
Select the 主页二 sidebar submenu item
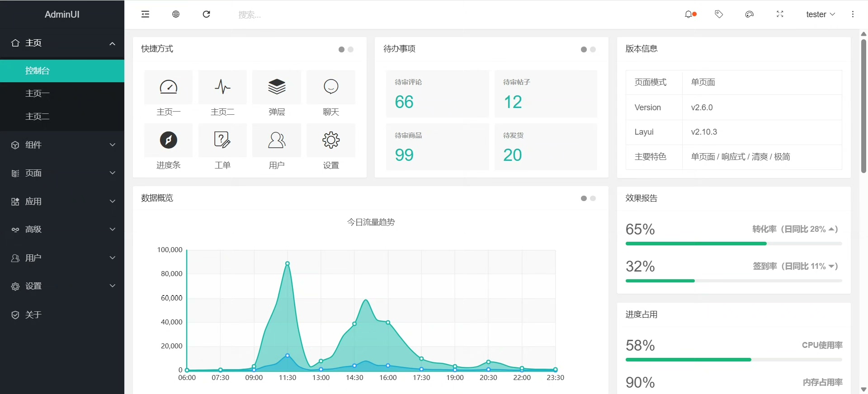coord(62,117)
